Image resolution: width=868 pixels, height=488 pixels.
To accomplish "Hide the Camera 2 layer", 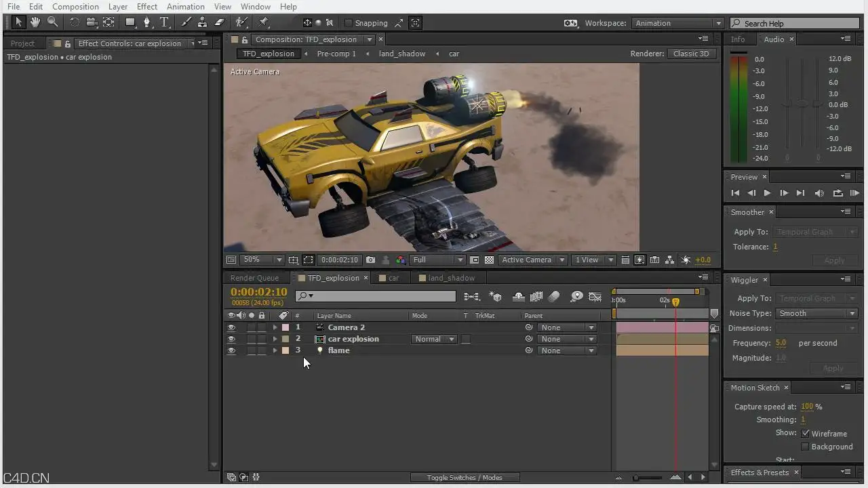I will click(x=231, y=327).
